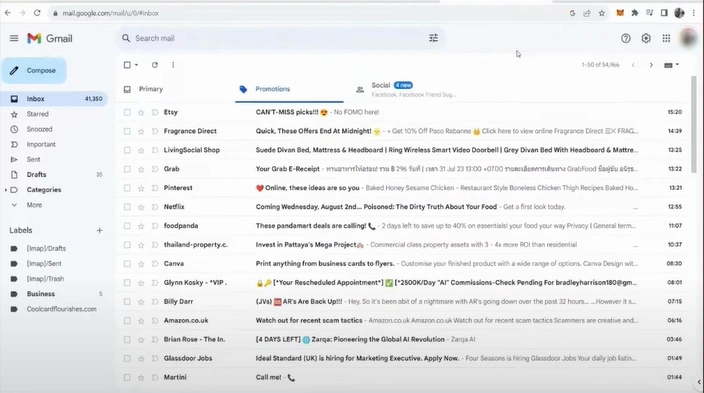Tick the Pinterest email checkbox
The height and width of the screenshot is (393, 704).
click(127, 188)
